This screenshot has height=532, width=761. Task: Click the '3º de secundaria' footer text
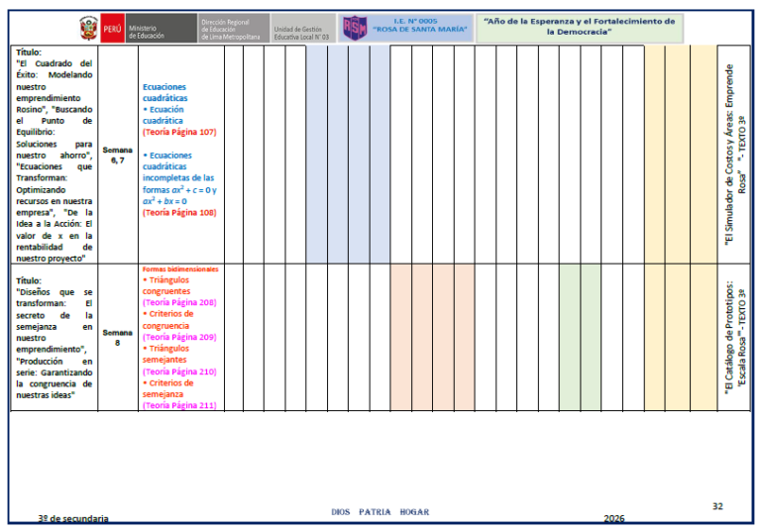pos(73,518)
